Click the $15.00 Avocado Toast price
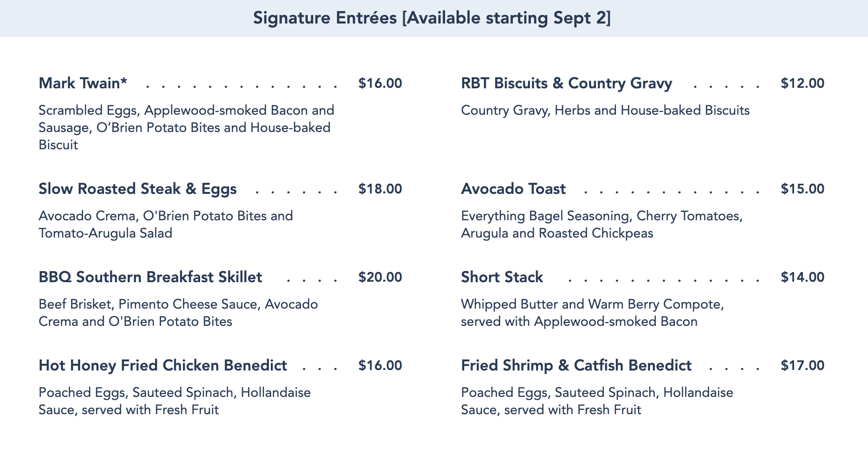Screen dimensions: 868x454 (802, 189)
